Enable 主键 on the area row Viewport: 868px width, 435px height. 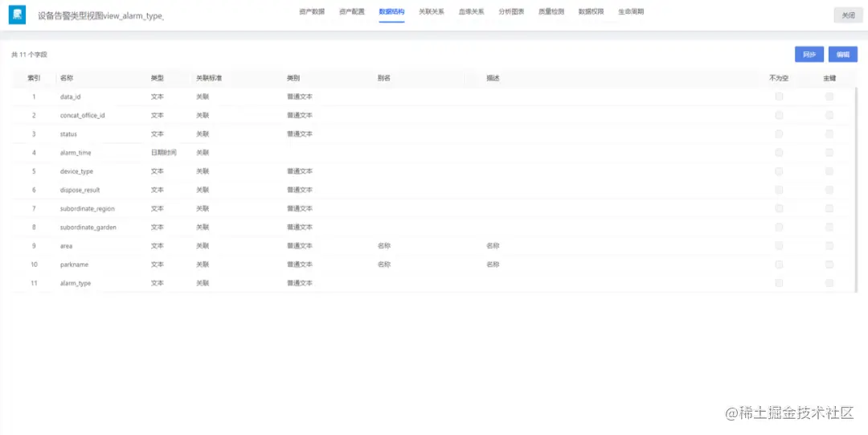click(829, 245)
